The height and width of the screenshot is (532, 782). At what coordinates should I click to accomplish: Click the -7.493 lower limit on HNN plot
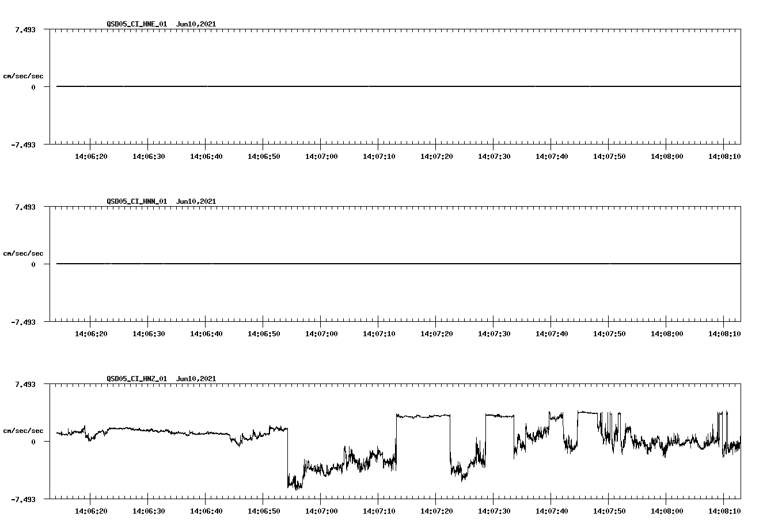23,322
